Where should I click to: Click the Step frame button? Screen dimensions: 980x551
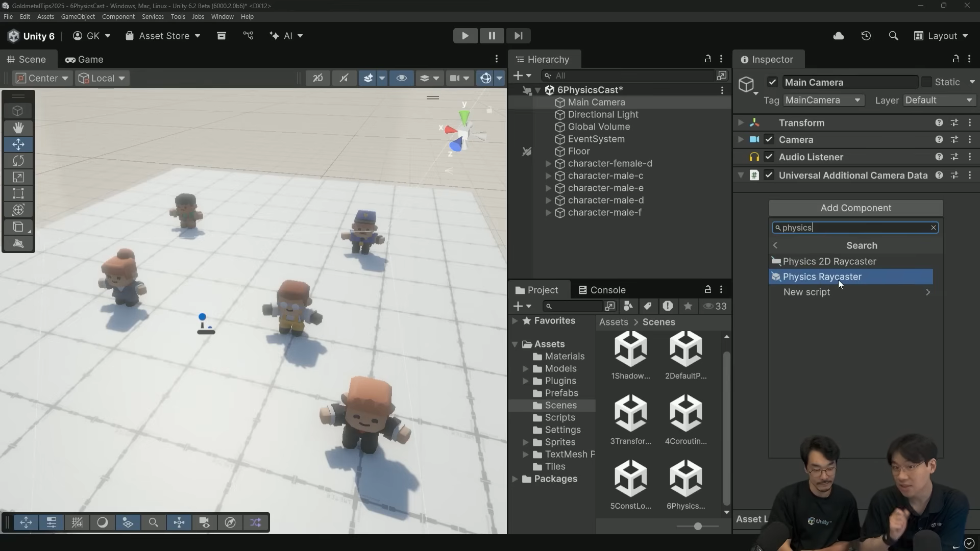pyautogui.click(x=518, y=36)
